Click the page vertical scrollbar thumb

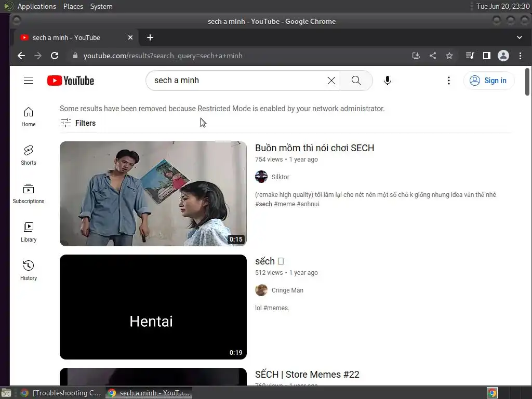[527, 82]
